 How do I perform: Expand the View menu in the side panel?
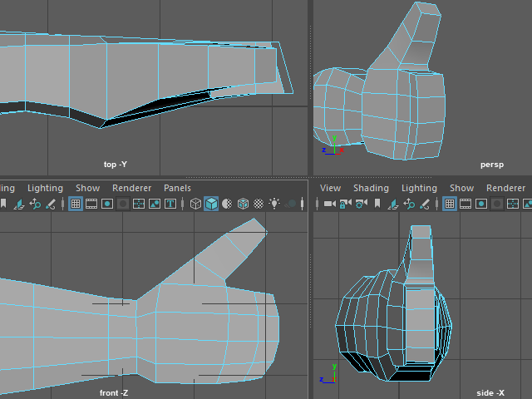(x=330, y=188)
